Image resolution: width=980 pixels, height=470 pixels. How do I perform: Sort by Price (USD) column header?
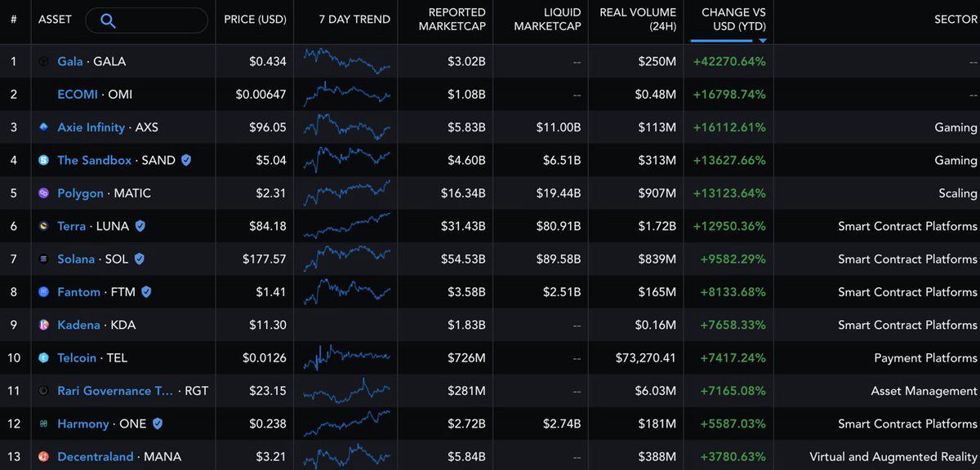[255, 20]
